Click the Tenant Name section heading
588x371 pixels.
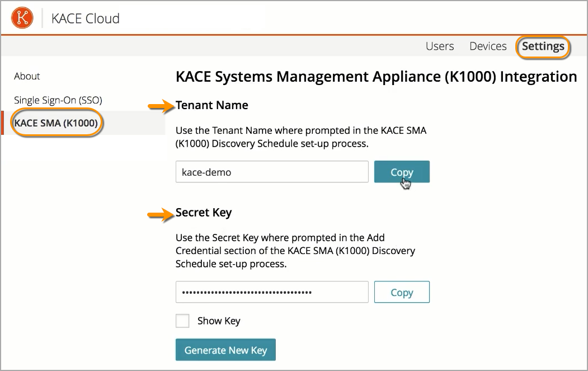pos(211,105)
